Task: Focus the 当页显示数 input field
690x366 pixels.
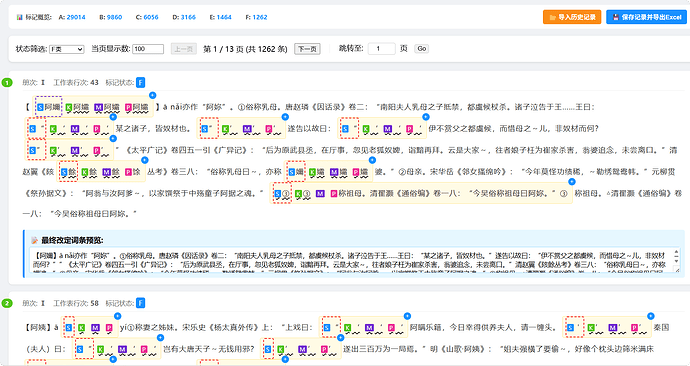Action: click(148, 49)
